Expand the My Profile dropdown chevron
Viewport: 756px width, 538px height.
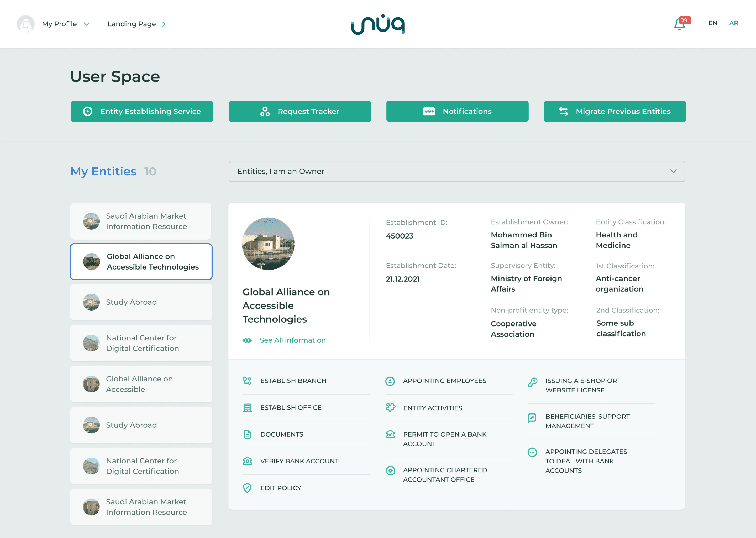point(87,24)
